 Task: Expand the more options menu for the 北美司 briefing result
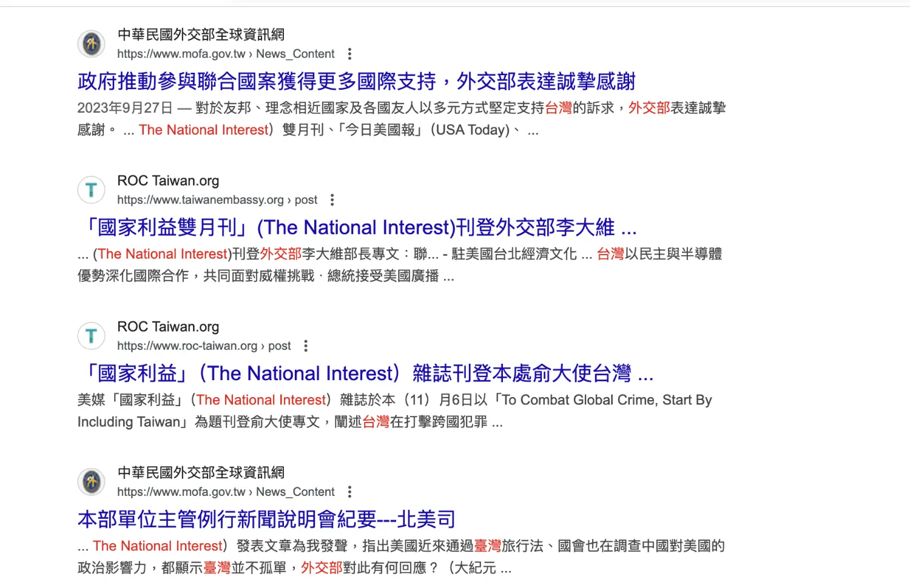point(349,492)
